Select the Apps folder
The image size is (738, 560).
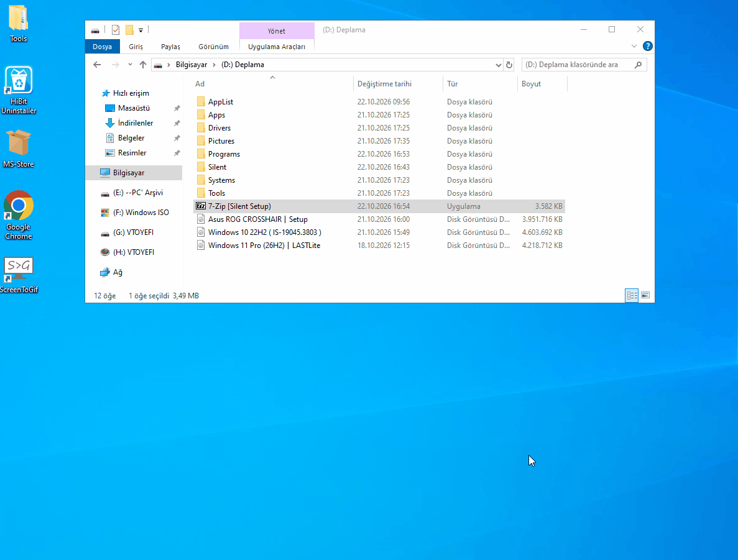[x=379, y=115]
